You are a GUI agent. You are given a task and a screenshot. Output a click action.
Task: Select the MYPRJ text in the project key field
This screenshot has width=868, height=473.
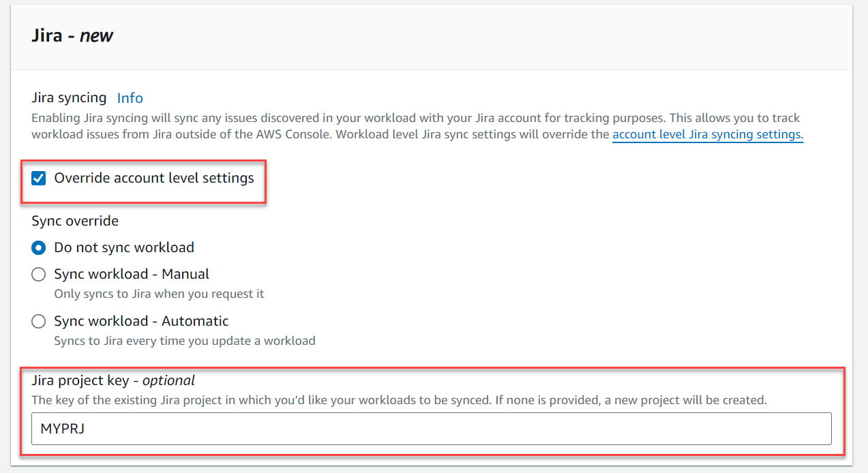tap(57, 429)
